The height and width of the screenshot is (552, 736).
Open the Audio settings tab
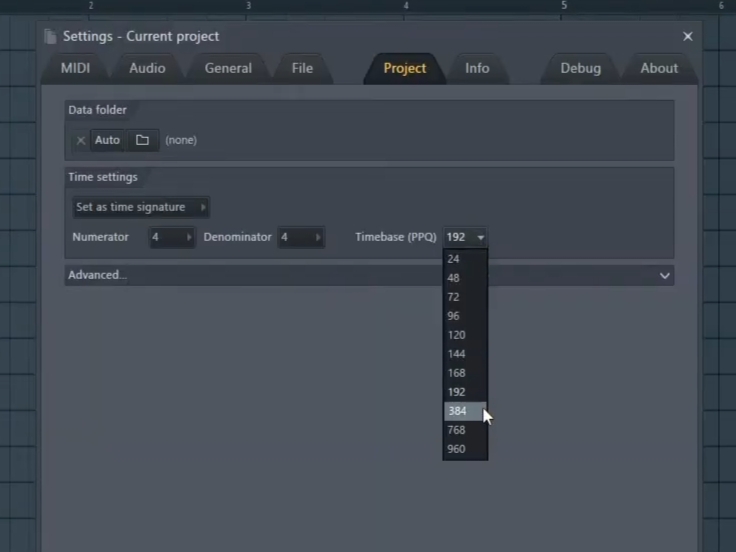[x=147, y=68]
